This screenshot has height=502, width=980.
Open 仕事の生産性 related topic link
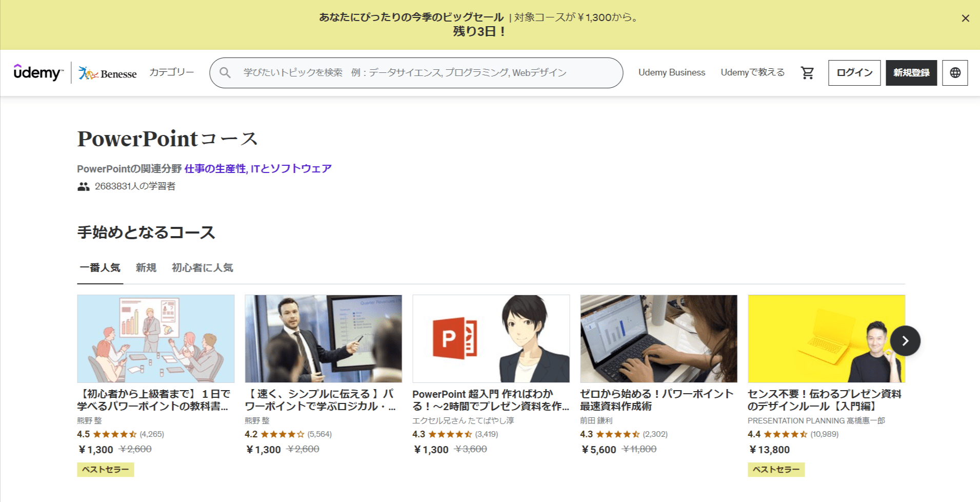click(x=215, y=169)
